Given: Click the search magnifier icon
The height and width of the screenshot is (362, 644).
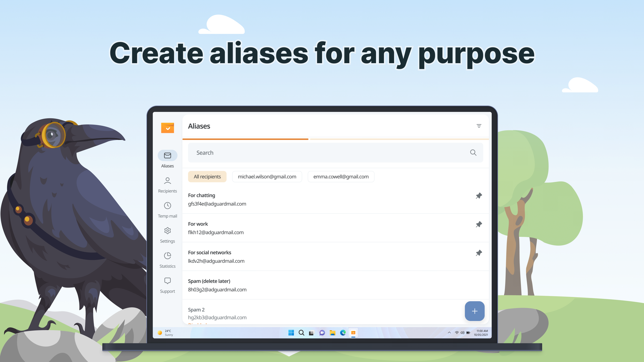Looking at the screenshot, I should coord(473,152).
